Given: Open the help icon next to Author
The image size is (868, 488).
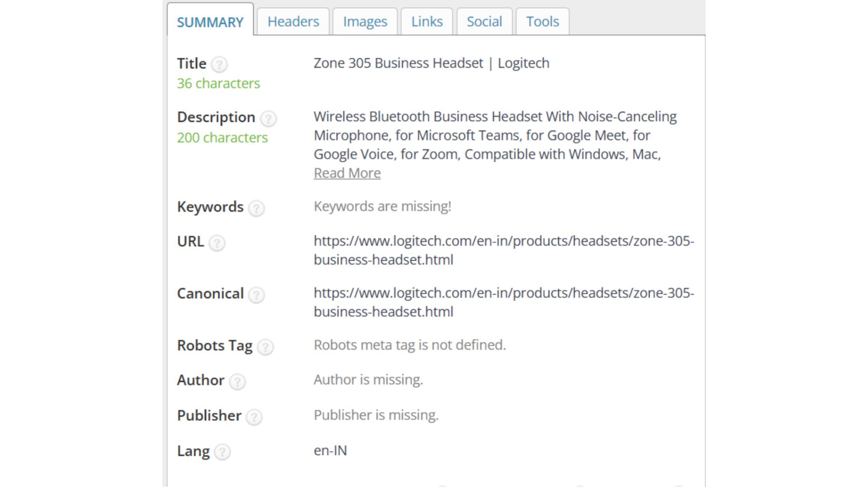Looking at the screenshot, I should point(237,382).
